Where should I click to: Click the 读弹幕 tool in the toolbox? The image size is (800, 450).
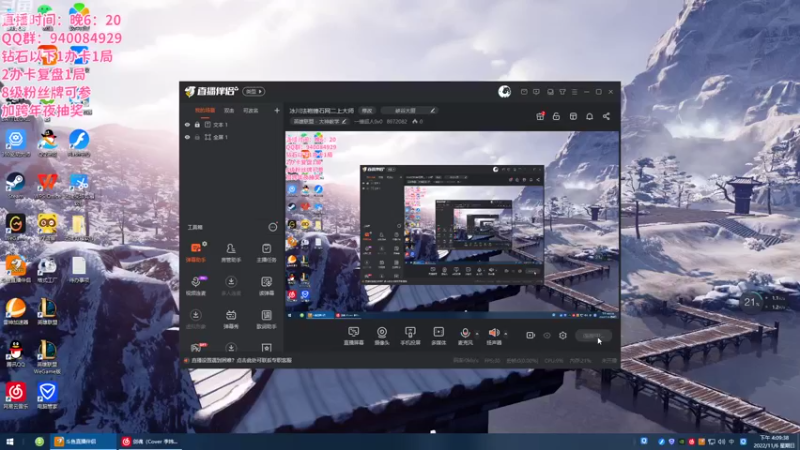[x=266, y=286]
